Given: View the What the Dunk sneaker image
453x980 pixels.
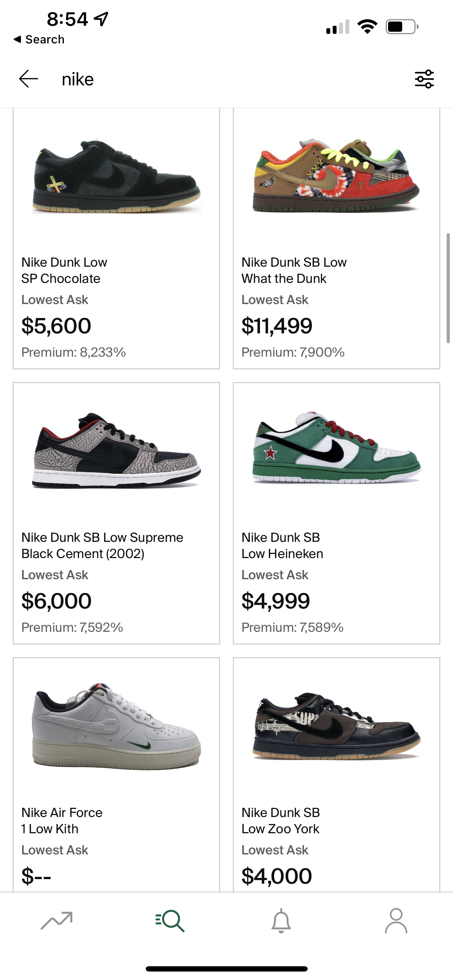Looking at the screenshot, I should (x=336, y=175).
